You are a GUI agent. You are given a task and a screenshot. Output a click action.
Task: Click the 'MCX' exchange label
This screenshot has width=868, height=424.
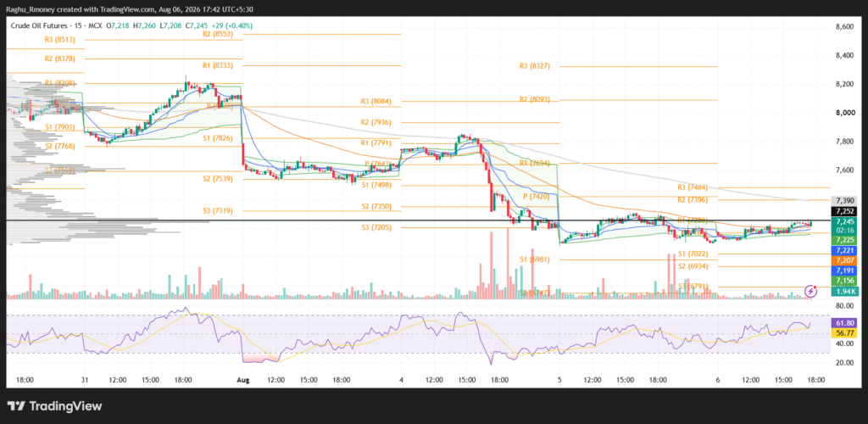click(93, 26)
